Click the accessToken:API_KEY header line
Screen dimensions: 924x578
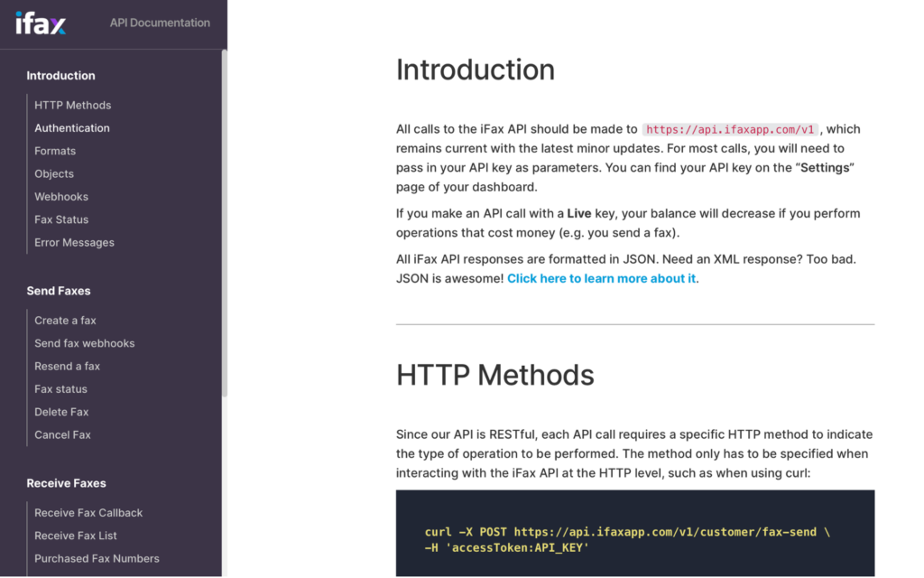[507, 548]
